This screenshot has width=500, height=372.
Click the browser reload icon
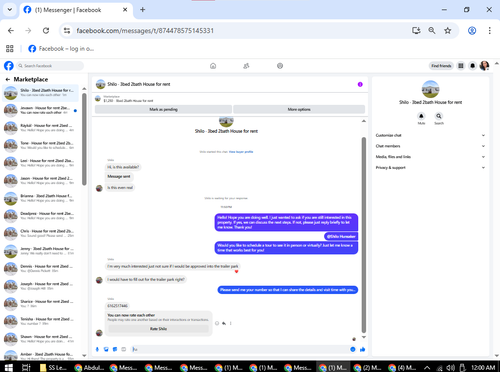pos(46,31)
